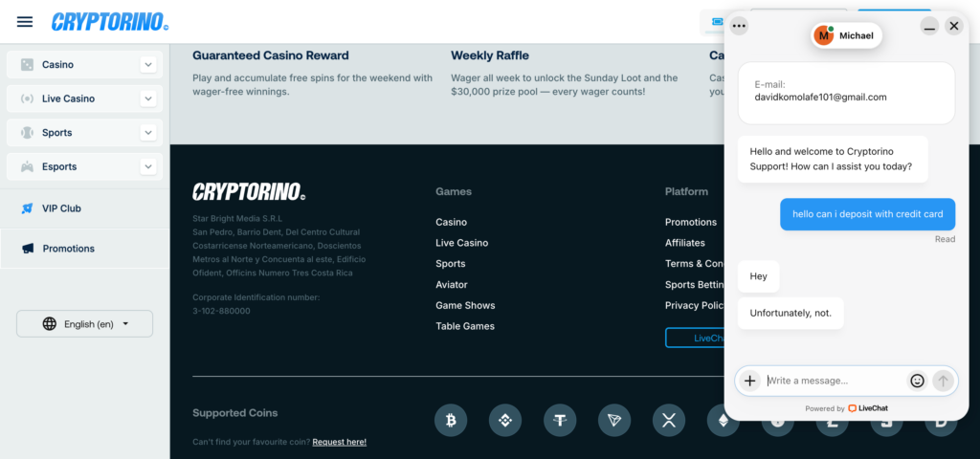Click the welcome to Cryptorino Support message

click(833, 160)
